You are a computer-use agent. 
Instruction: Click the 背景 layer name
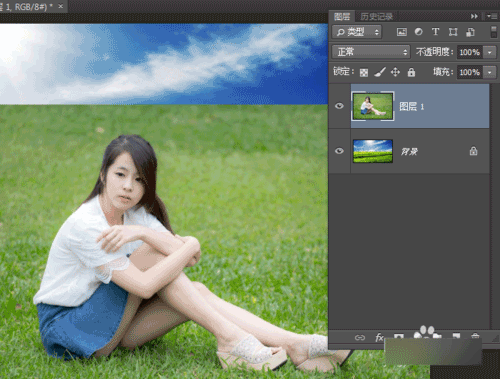coord(409,152)
